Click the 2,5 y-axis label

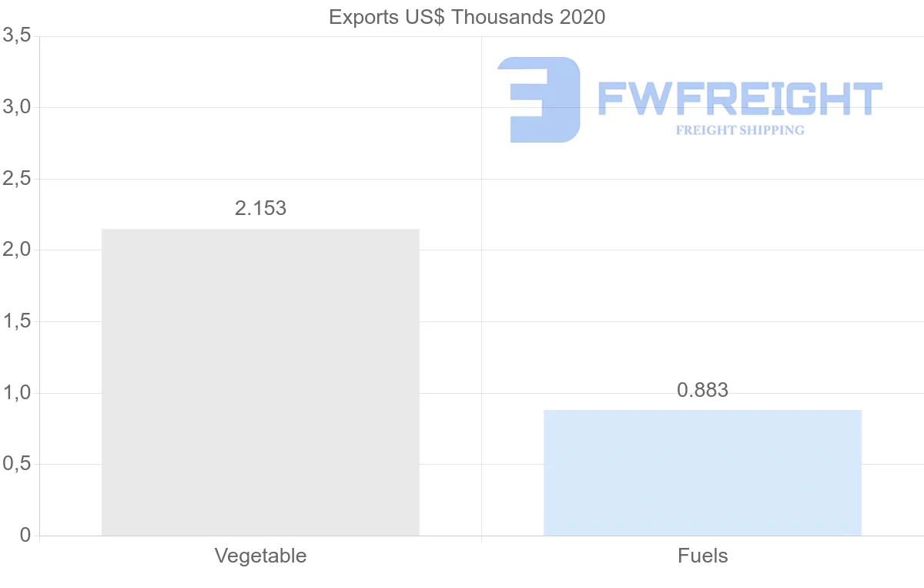pos(16,179)
